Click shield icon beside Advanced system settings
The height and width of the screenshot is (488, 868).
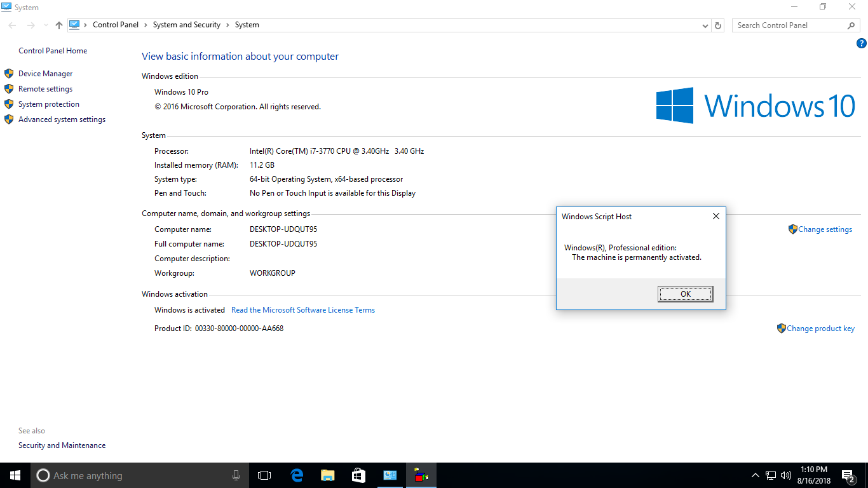[x=9, y=119]
